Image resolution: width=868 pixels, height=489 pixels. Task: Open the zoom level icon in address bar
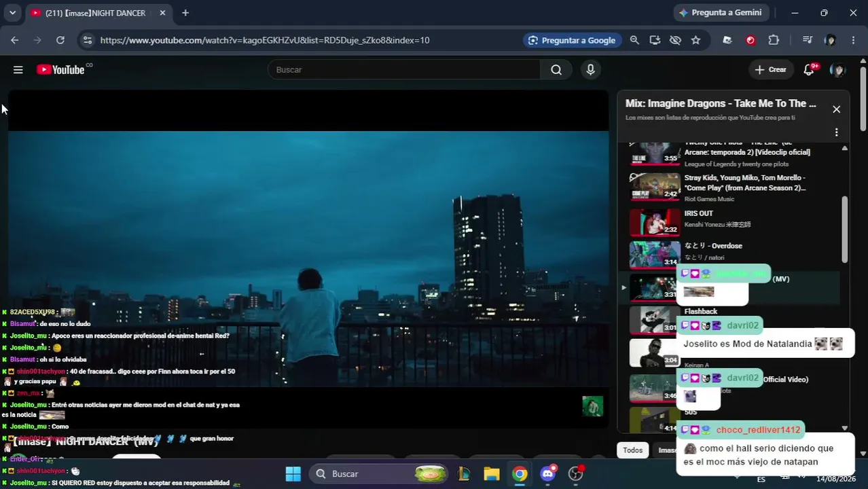[x=634, y=40]
